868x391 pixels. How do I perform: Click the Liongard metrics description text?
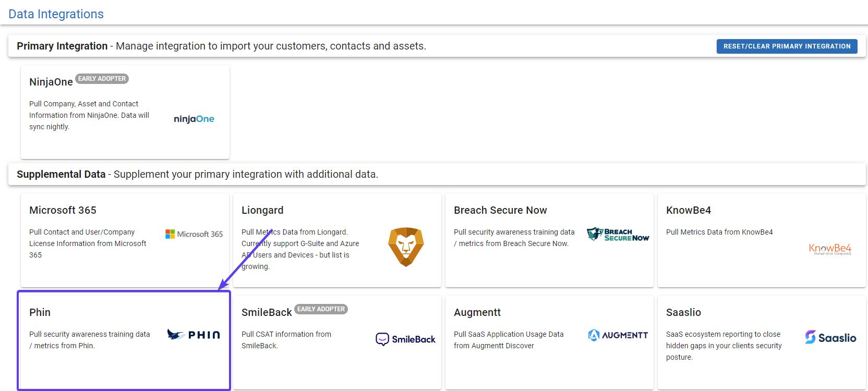[x=300, y=249]
